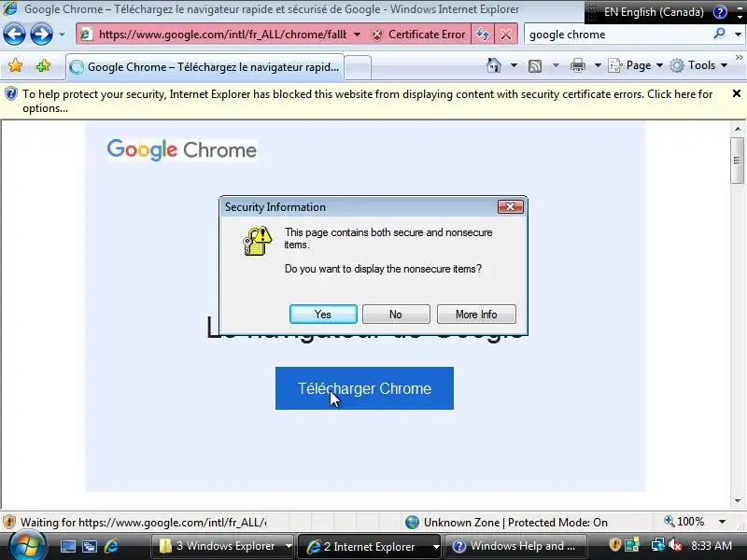Click the More Info button
Image resolution: width=747 pixels, height=560 pixels.
pos(476,315)
